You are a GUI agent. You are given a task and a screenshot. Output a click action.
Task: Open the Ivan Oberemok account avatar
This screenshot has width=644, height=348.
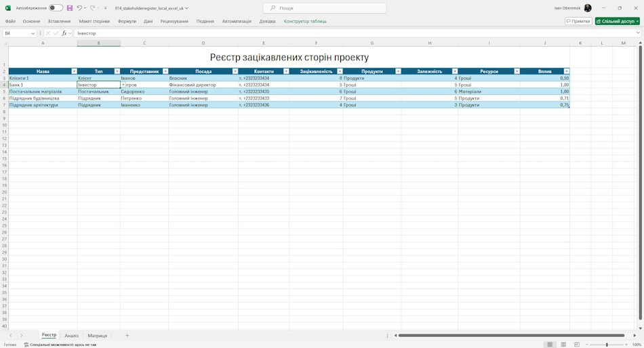[x=588, y=8]
